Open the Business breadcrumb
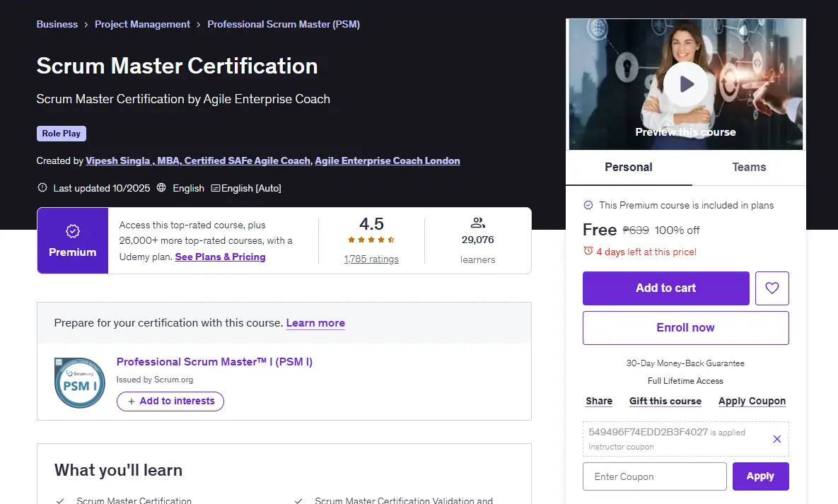This screenshot has height=504, width=838. click(57, 24)
